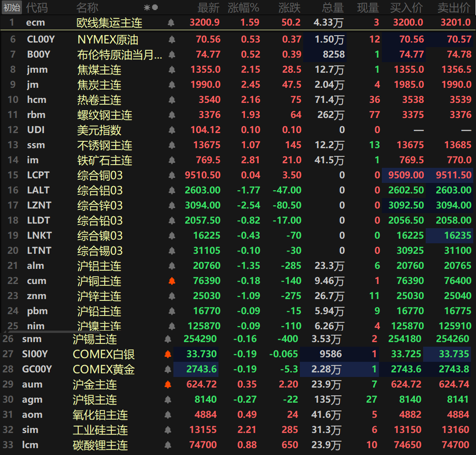Click the star-shaped icon in the header row
Viewport: 476px width, 455px height.
(147, 8)
